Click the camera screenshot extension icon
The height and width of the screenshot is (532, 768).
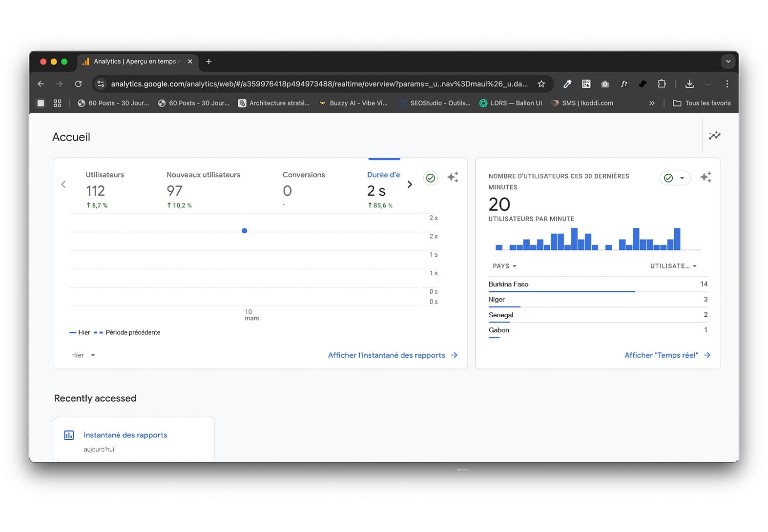coord(605,84)
